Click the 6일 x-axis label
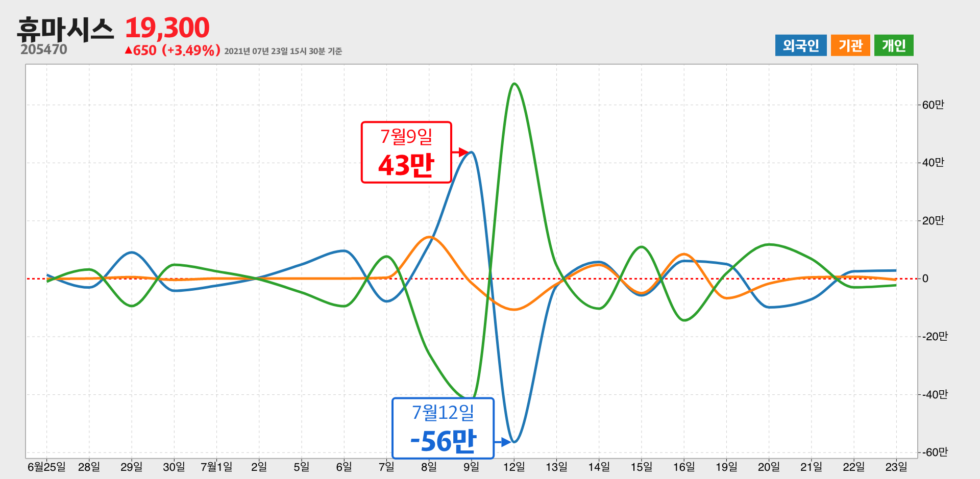Viewport: 980px width, 479px height. (344, 467)
